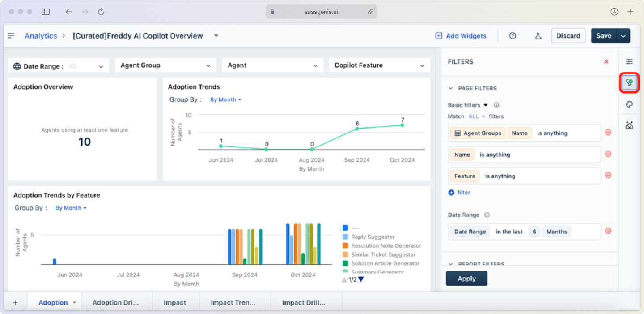Click the Reply Suggester legend color swatch
This screenshot has width=644, height=314.
click(344, 237)
